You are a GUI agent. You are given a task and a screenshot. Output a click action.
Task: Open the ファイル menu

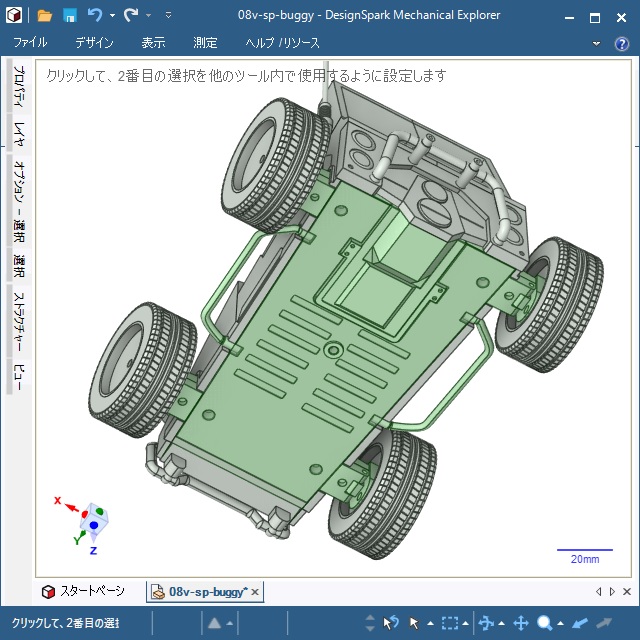click(x=30, y=43)
